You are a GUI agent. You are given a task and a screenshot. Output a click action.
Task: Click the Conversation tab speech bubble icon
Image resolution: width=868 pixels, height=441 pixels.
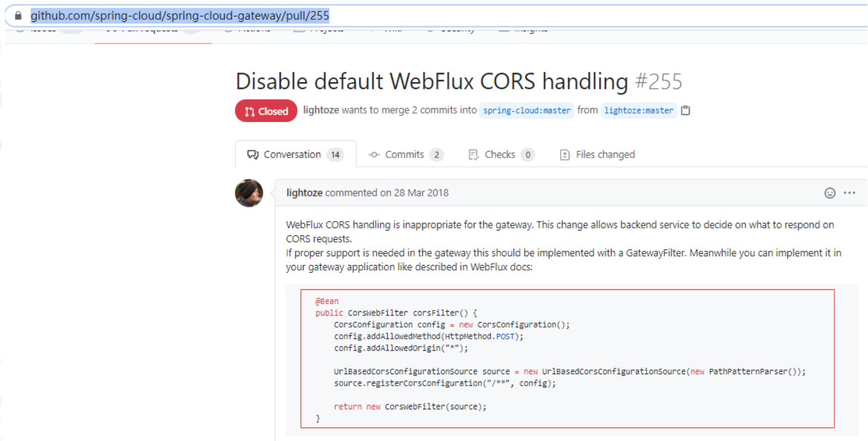[253, 155]
